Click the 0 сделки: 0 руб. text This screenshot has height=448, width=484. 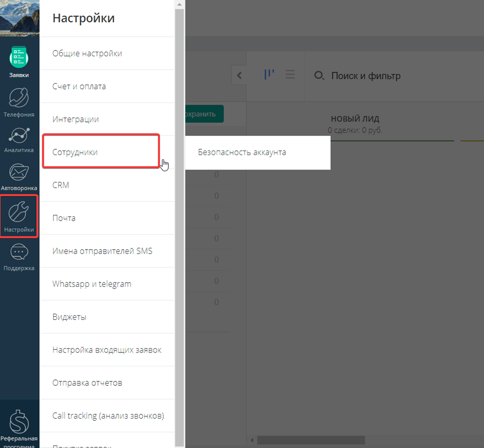(x=355, y=130)
